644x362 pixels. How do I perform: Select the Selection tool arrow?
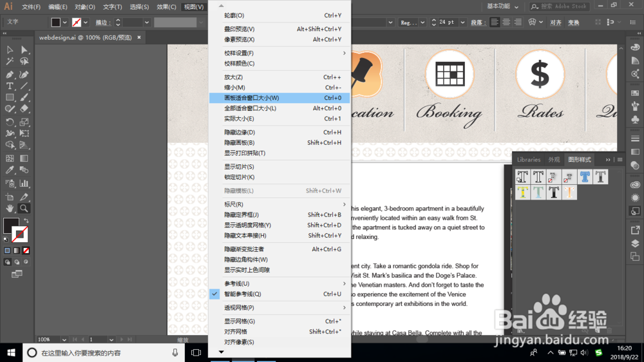pyautogui.click(x=10, y=50)
